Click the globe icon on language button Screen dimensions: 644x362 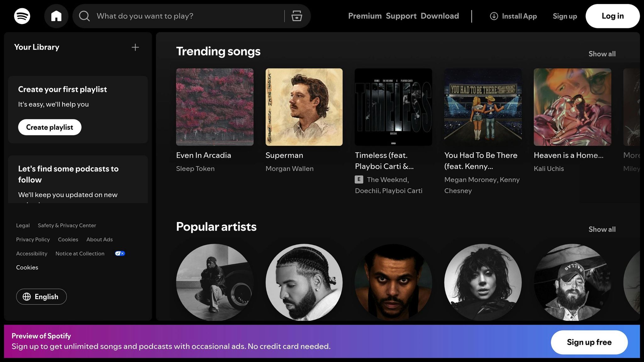[x=27, y=297]
